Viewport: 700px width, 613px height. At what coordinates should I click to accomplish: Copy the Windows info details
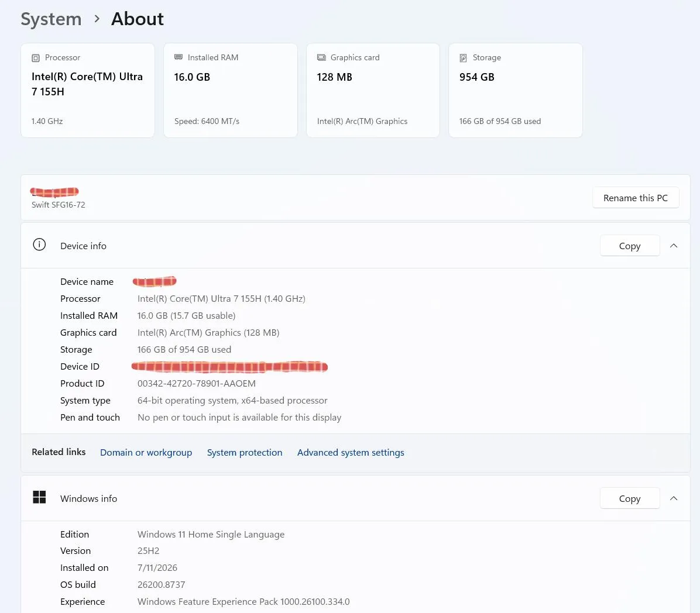[x=629, y=498]
